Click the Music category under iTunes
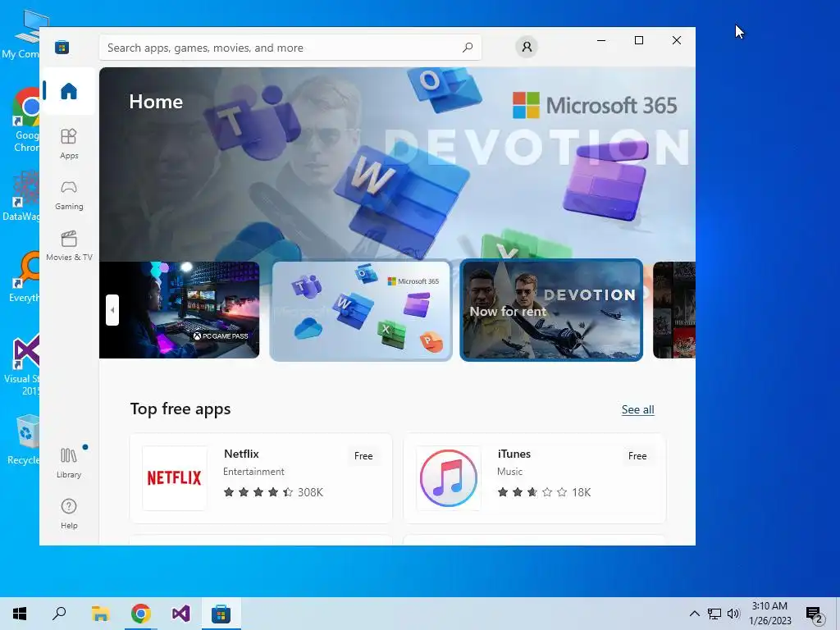840x630 pixels. [509, 472]
